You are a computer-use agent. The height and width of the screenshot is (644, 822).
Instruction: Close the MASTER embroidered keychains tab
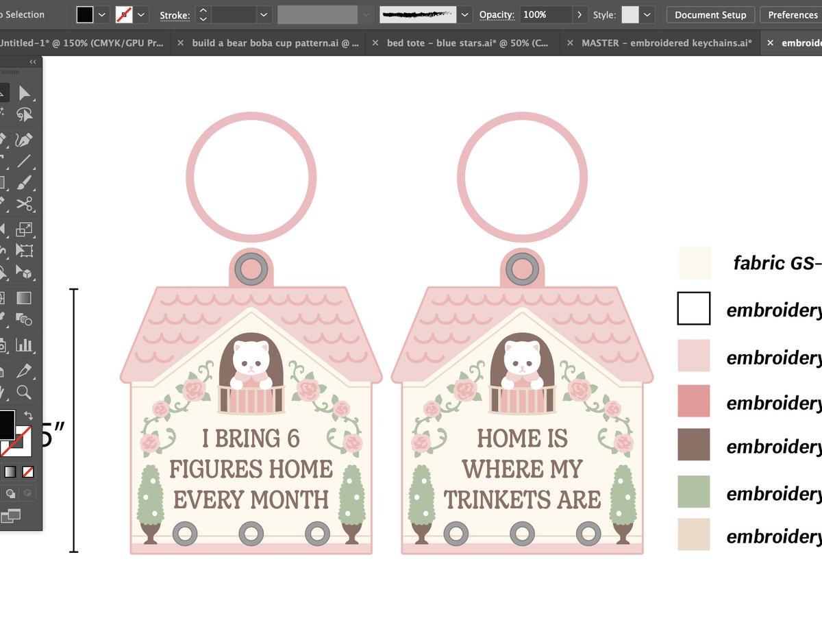click(570, 42)
